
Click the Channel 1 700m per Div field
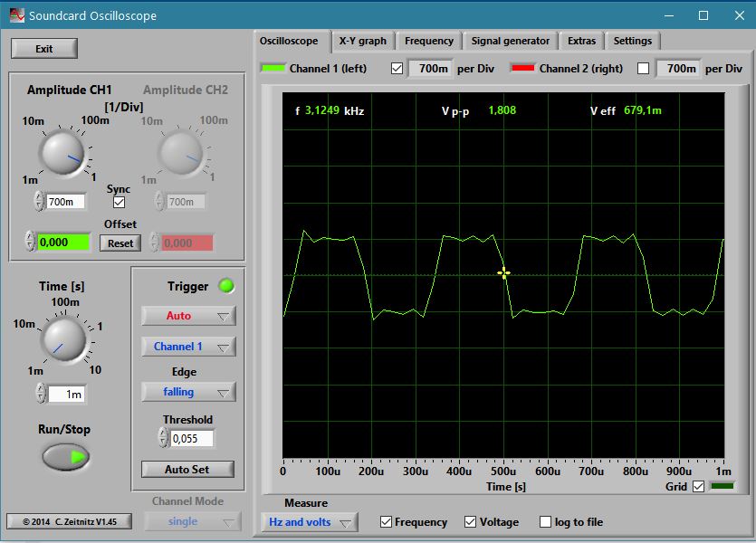pos(430,69)
